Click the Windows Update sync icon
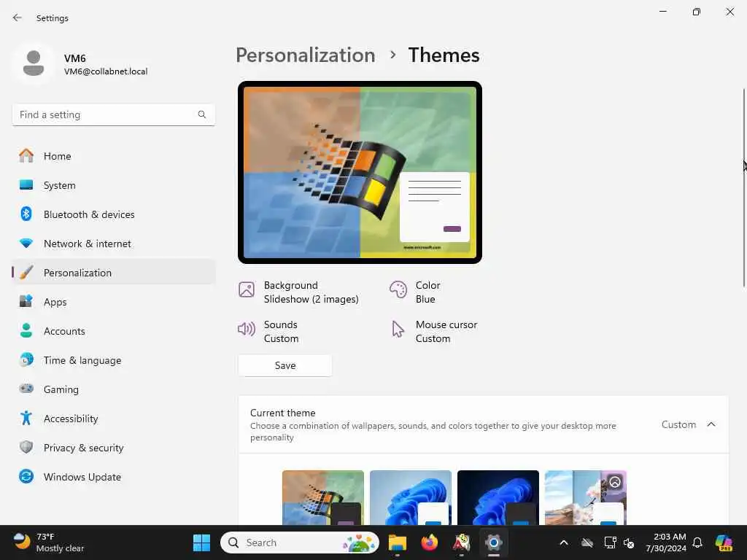 point(26,476)
